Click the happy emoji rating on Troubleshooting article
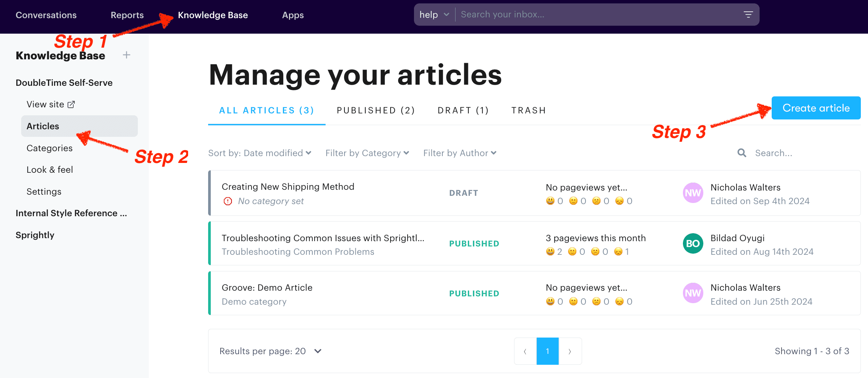Viewport: 868px width, 378px height. point(550,251)
